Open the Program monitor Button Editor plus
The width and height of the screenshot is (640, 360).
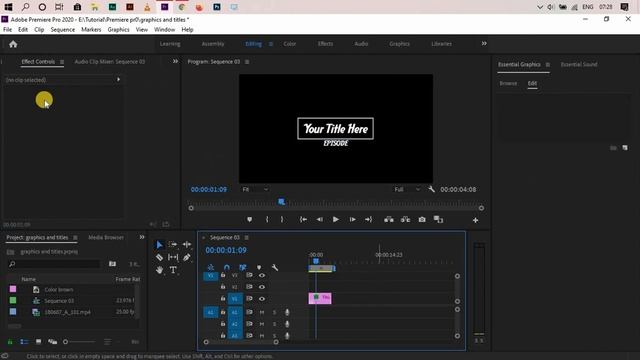click(476, 220)
